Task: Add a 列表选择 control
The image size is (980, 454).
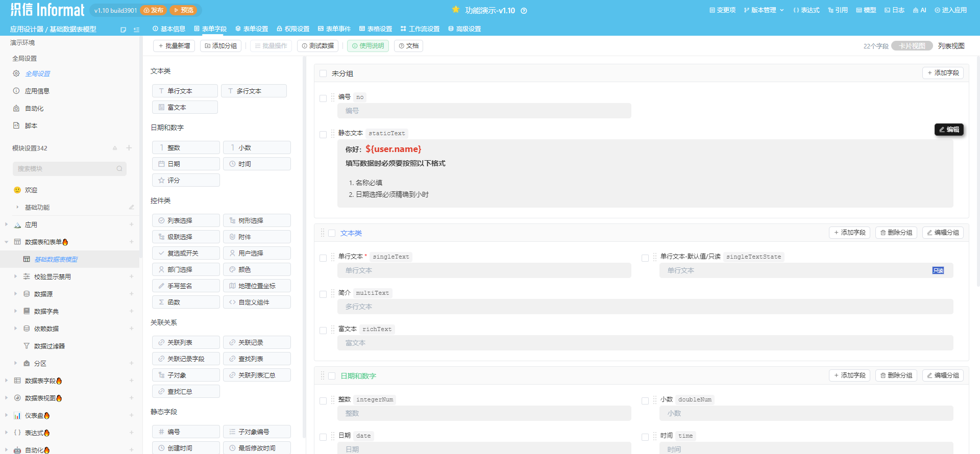Action: [186, 220]
